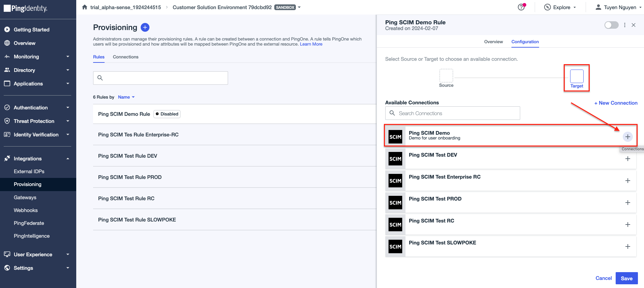Focus the rules search field
The width and height of the screenshot is (644, 288).
[x=161, y=78]
